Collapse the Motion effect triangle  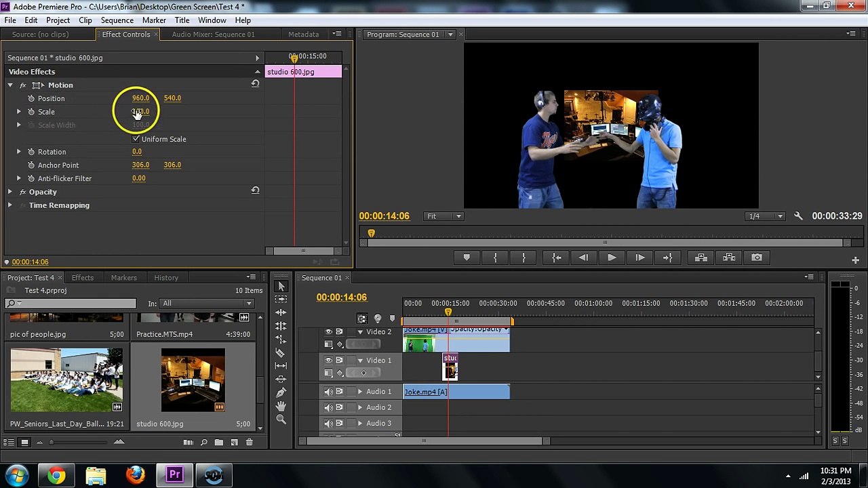click(x=10, y=85)
